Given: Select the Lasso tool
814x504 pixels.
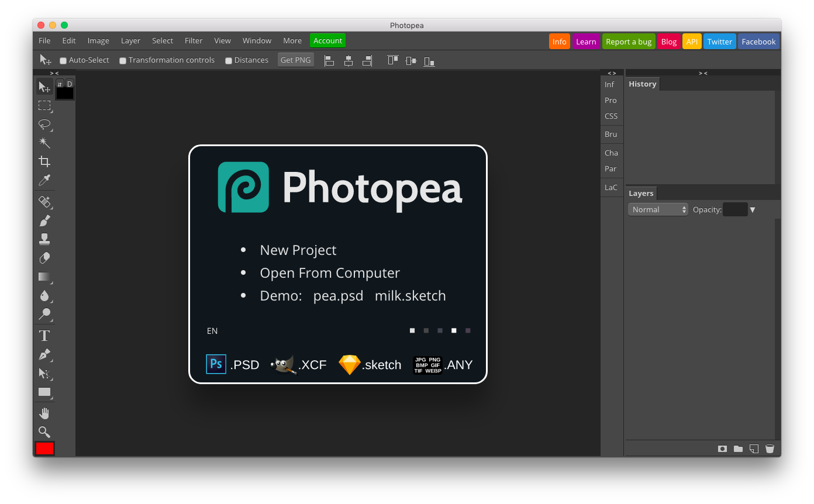Looking at the screenshot, I should pos(44,125).
